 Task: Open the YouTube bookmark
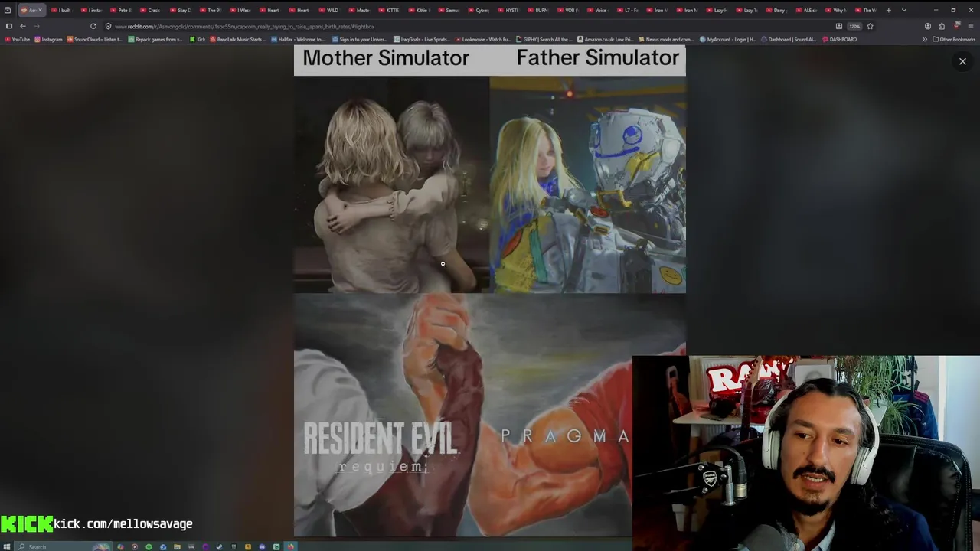[x=18, y=39]
